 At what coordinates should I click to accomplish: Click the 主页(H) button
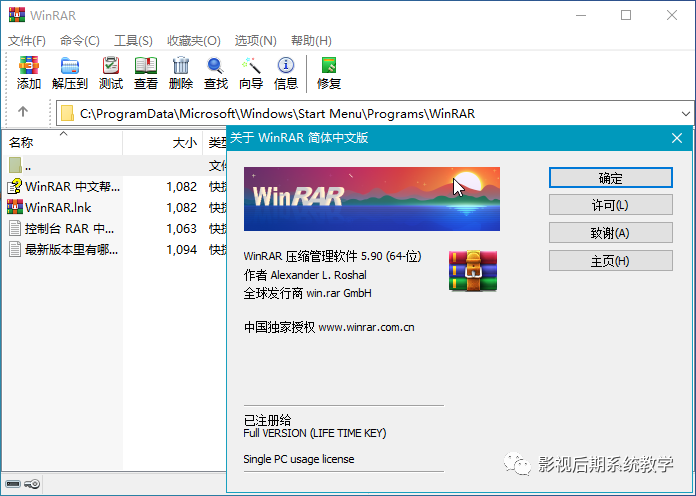coord(611,261)
